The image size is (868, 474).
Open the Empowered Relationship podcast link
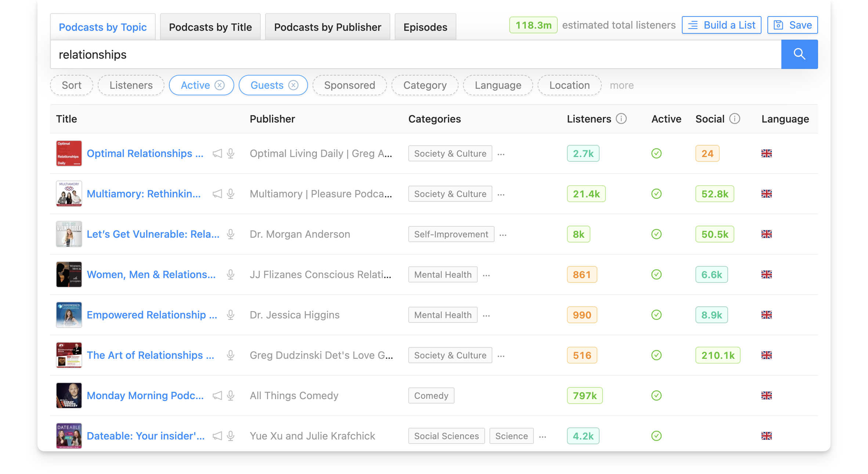[x=152, y=314]
